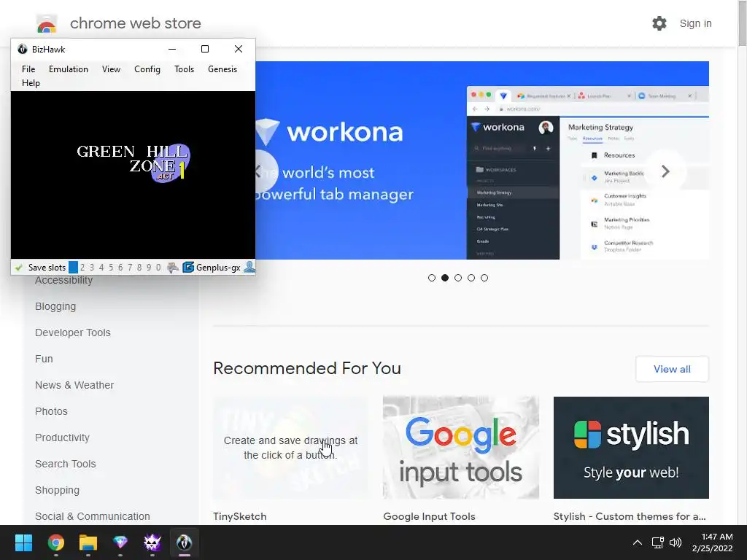Select save slot 3 in BizHawk
Image resolution: width=747 pixels, height=560 pixels.
pyautogui.click(x=92, y=268)
